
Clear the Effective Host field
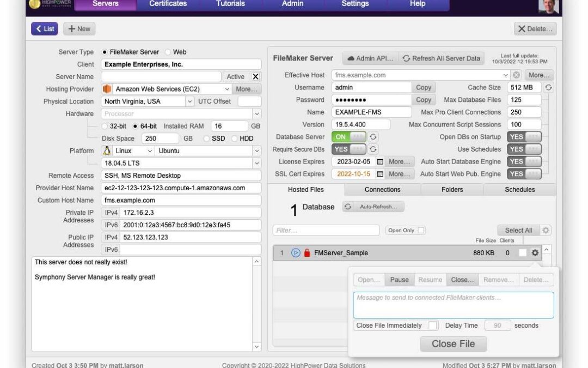click(x=516, y=75)
